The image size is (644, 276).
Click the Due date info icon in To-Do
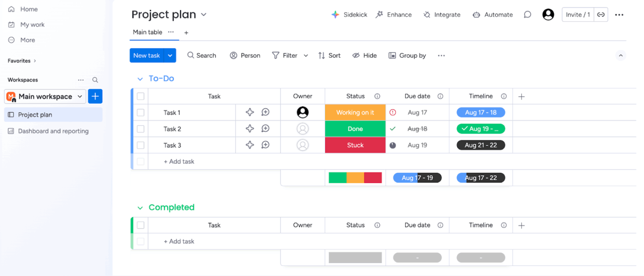(x=440, y=96)
